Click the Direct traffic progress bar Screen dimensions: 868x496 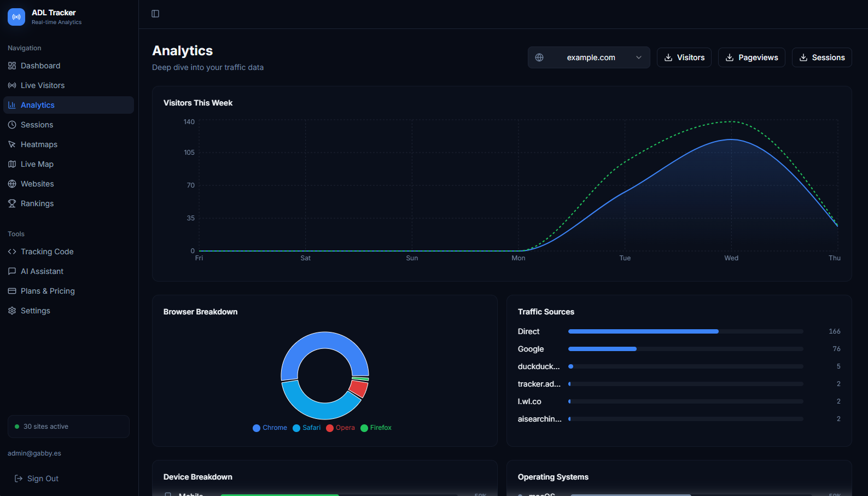686,331
